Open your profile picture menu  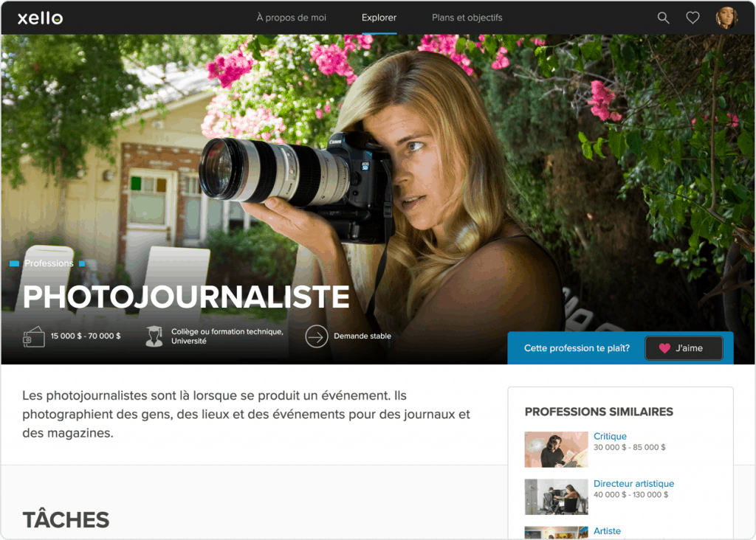(x=726, y=17)
